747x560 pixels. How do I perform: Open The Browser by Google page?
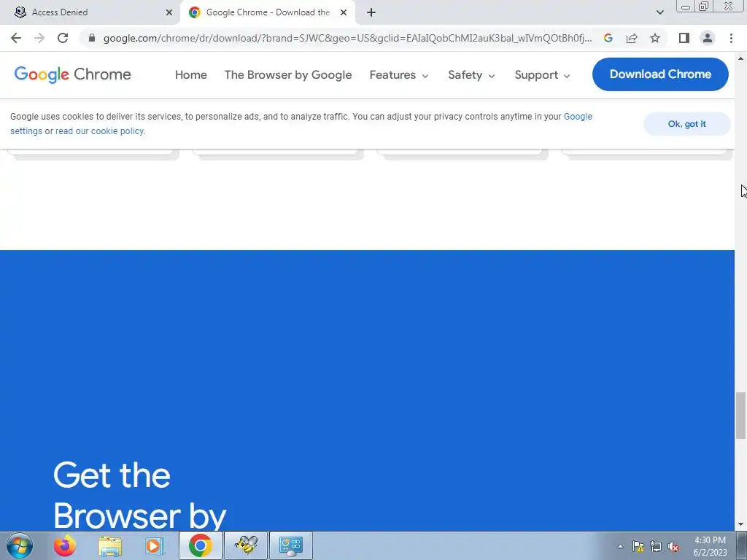click(288, 75)
